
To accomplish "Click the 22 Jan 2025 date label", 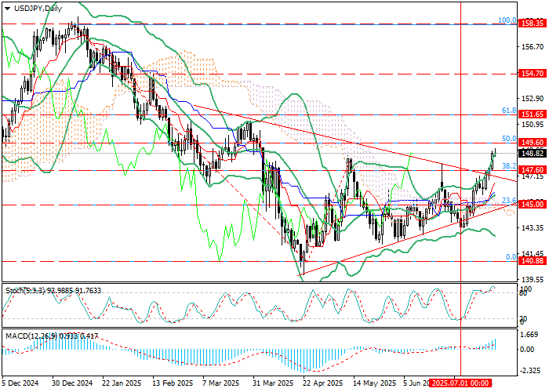I will (x=122, y=383).
